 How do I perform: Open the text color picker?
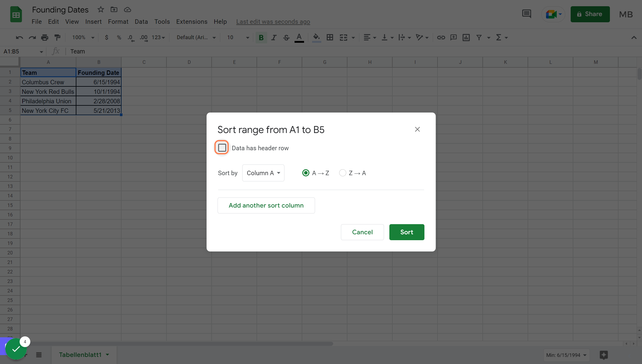(x=299, y=37)
